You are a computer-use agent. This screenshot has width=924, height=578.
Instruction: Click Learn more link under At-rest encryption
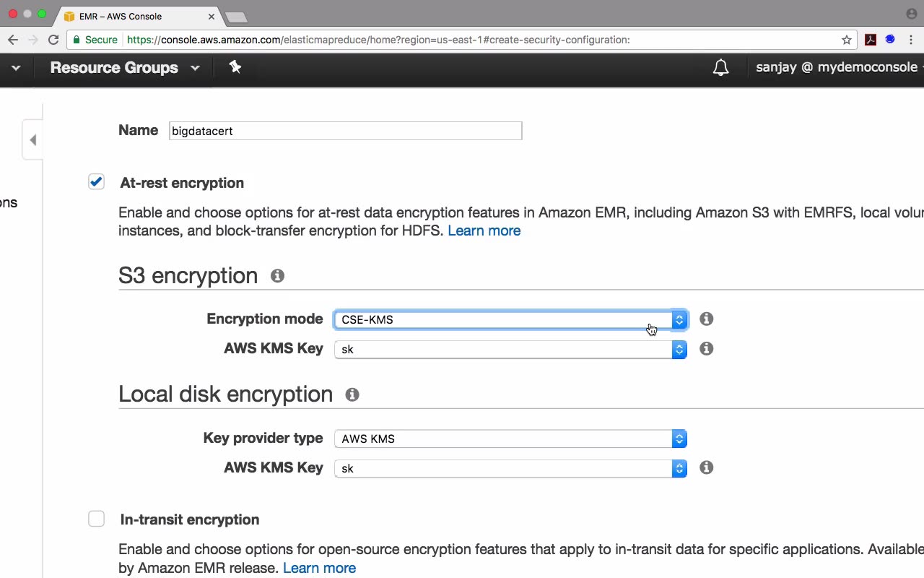484,230
